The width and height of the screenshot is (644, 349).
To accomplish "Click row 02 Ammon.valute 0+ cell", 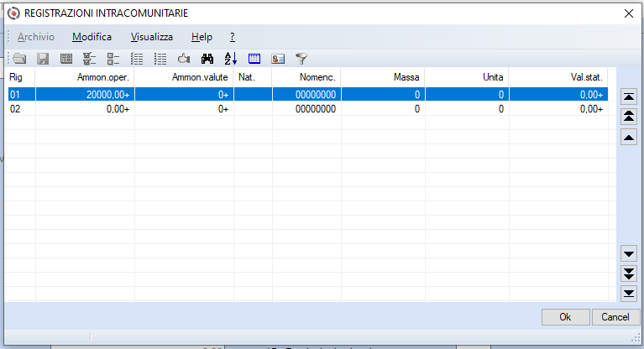I will [184, 109].
